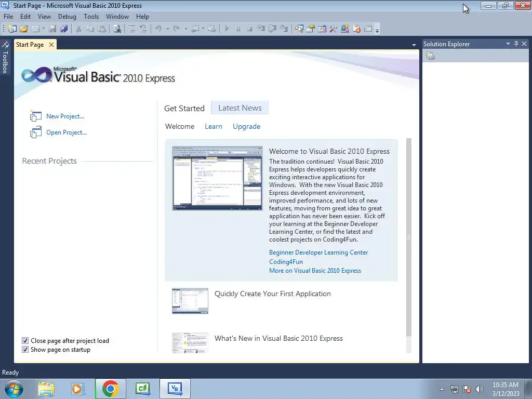532x399 pixels.
Task: Click the Cut scissors icon
Action: (78, 29)
